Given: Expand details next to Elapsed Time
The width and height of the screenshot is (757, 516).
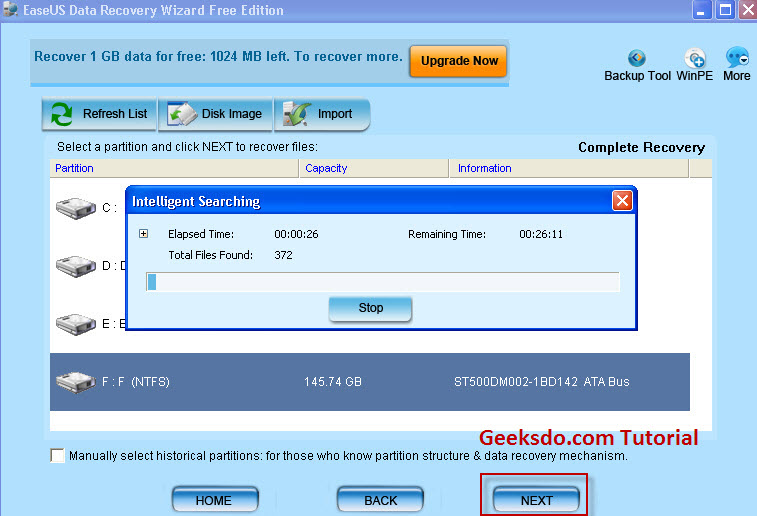Looking at the screenshot, I should (x=143, y=234).
